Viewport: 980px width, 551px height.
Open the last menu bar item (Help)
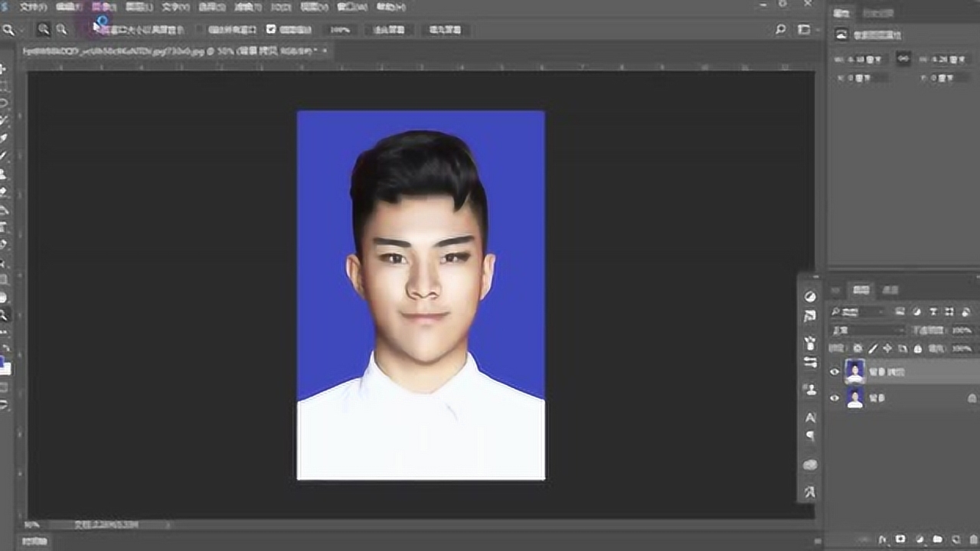tap(390, 7)
